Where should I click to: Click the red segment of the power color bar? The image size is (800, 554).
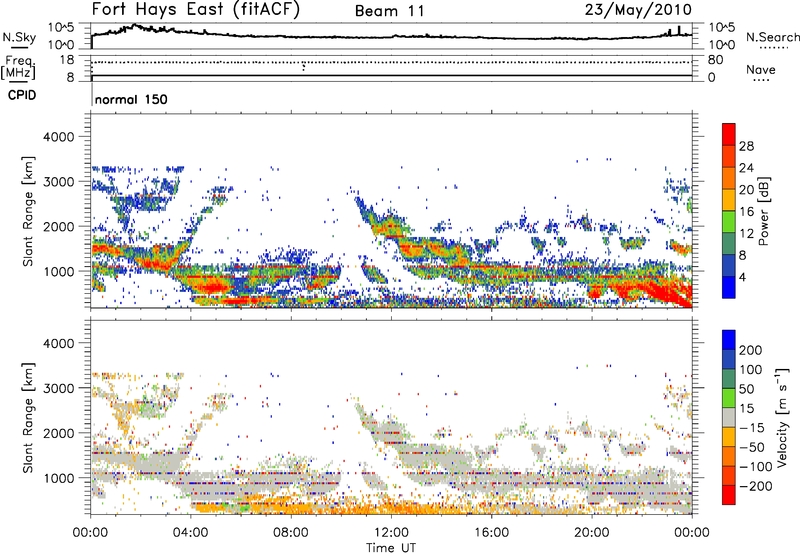[729, 134]
